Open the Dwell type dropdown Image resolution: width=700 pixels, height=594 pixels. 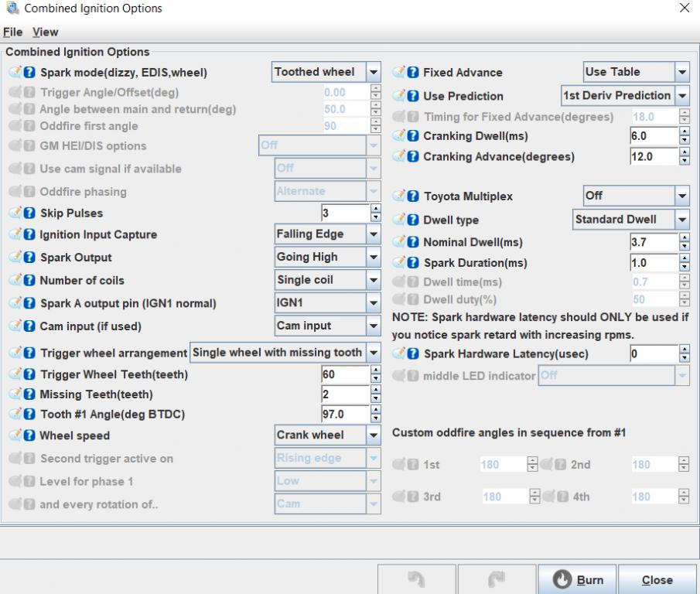[x=682, y=220]
